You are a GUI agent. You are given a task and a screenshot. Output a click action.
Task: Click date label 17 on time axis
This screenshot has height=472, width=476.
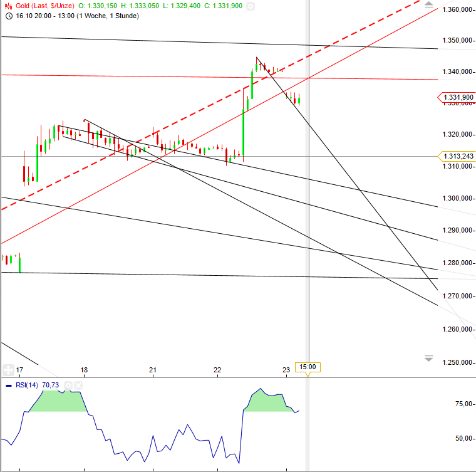coord(19,370)
